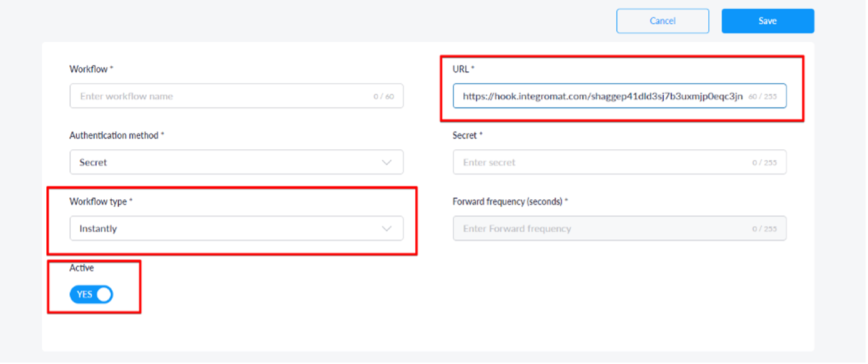The image size is (868, 364).
Task: Click the "Authentication method *" label
Action: (x=117, y=135)
